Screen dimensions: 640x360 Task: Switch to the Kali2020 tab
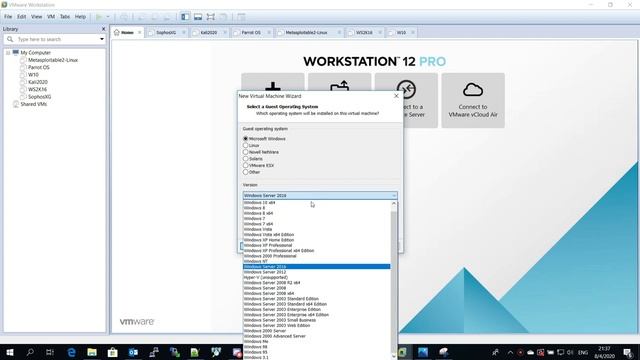pos(209,32)
